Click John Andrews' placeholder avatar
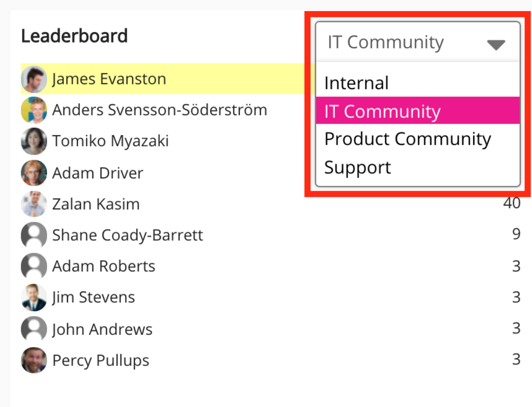532x407 pixels. coord(34,329)
